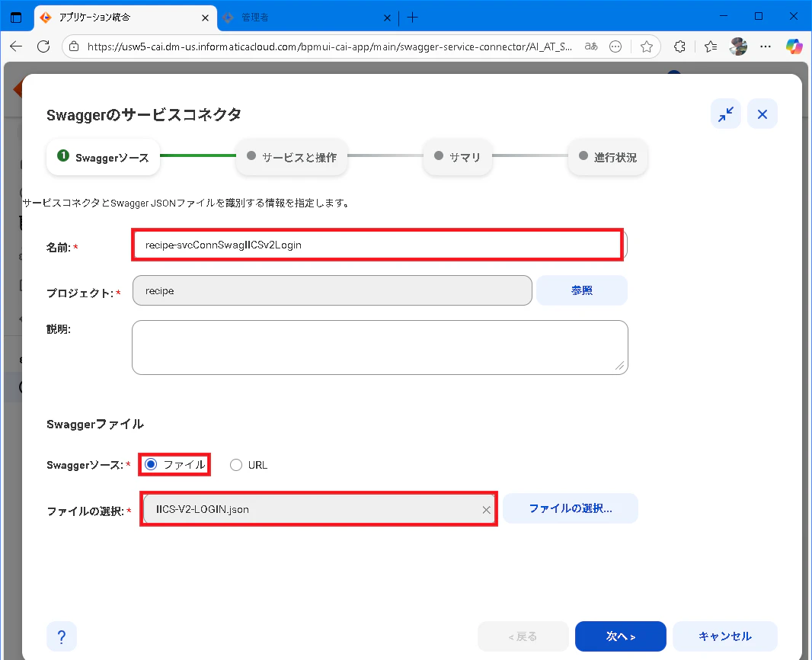Open browser extensions puzzle icon
This screenshot has width=812, height=660.
pyautogui.click(x=680, y=46)
